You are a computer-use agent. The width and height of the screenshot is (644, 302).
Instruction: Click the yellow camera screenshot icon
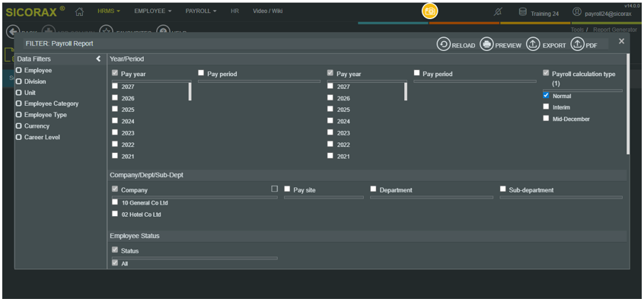point(429,11)
